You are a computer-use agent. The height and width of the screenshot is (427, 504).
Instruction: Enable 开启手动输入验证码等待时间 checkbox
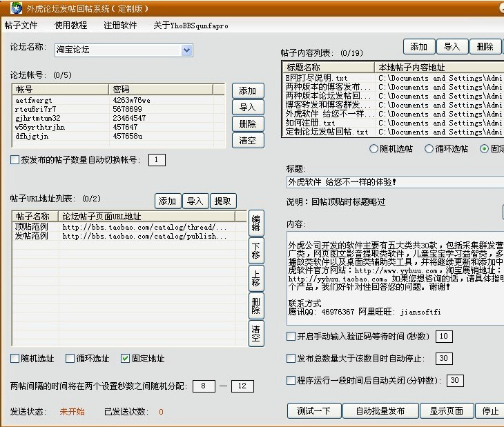point(291,337)
